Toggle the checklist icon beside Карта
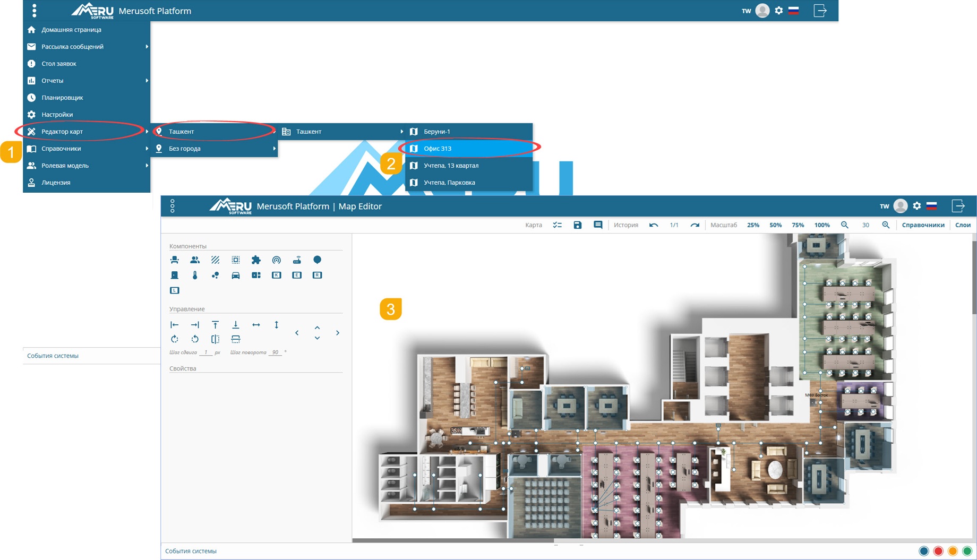The width and height of the screenshot is (977, 560). coord(557,225)
